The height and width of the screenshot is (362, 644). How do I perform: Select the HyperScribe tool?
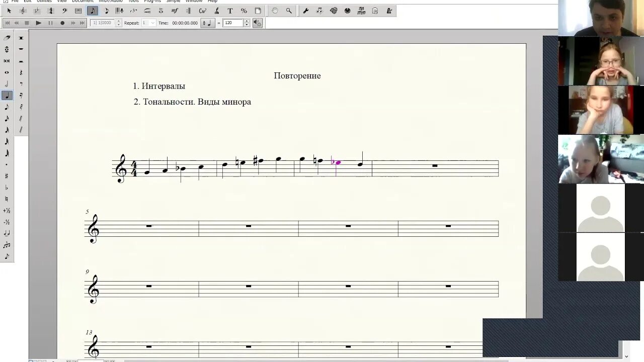[119, 11]
